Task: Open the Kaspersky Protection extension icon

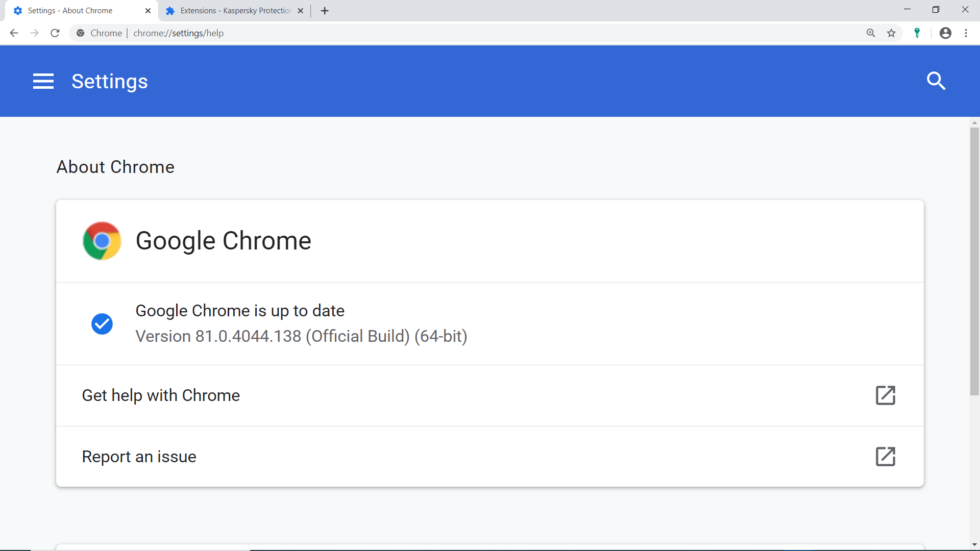Action: click(x=917, y=33)
